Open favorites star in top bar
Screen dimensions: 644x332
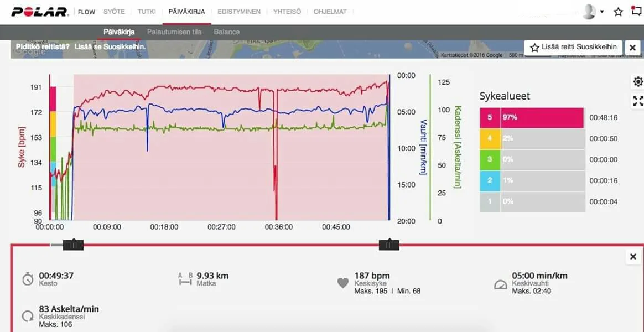[619, 12]
